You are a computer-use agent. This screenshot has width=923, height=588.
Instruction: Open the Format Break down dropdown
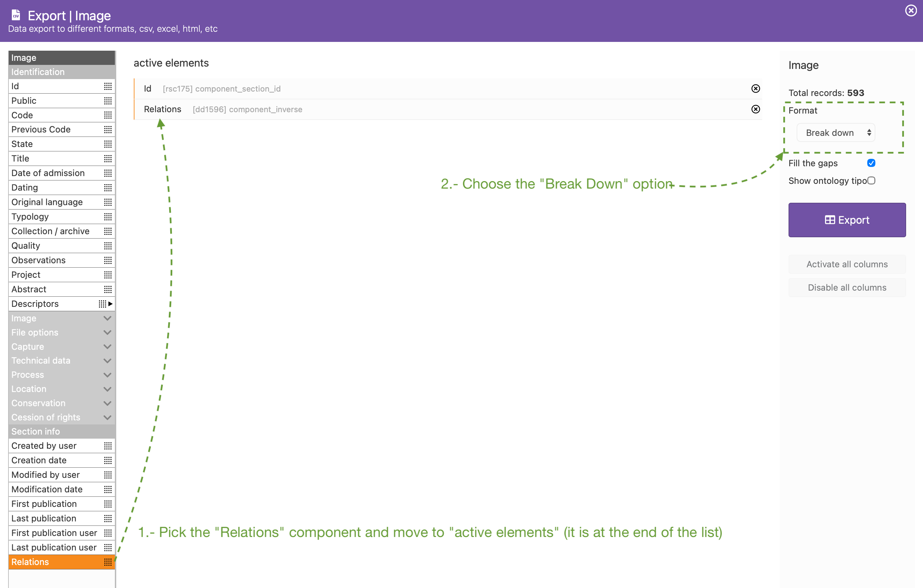(x=835, y=132)
